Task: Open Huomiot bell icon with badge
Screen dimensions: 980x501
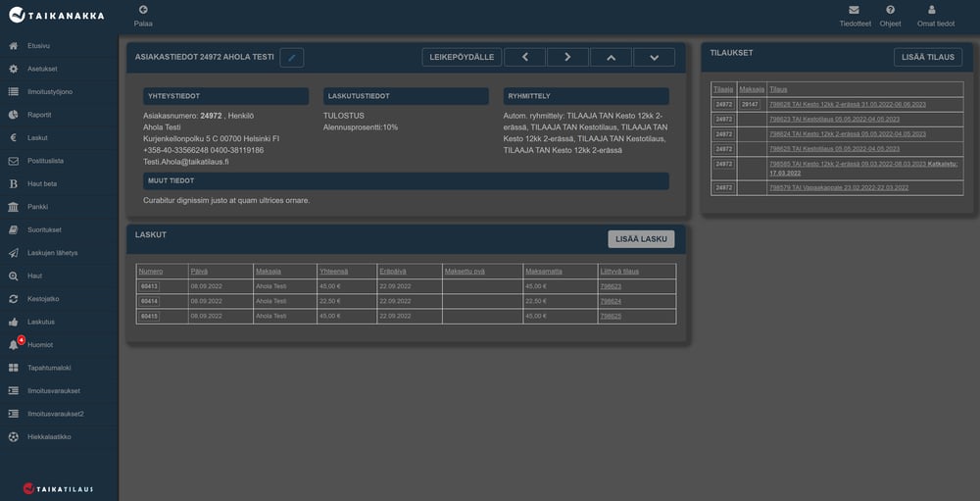Action: tap(13, 345)
